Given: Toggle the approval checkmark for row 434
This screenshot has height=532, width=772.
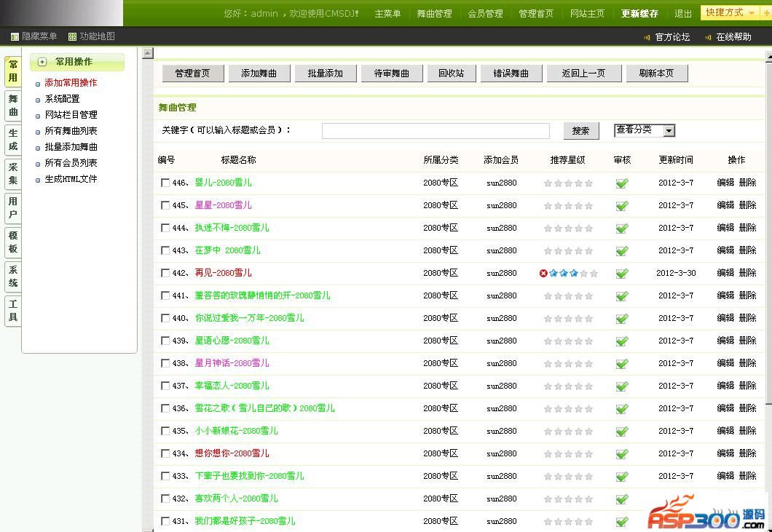Looking at the screenshot, I should [622, 453].
